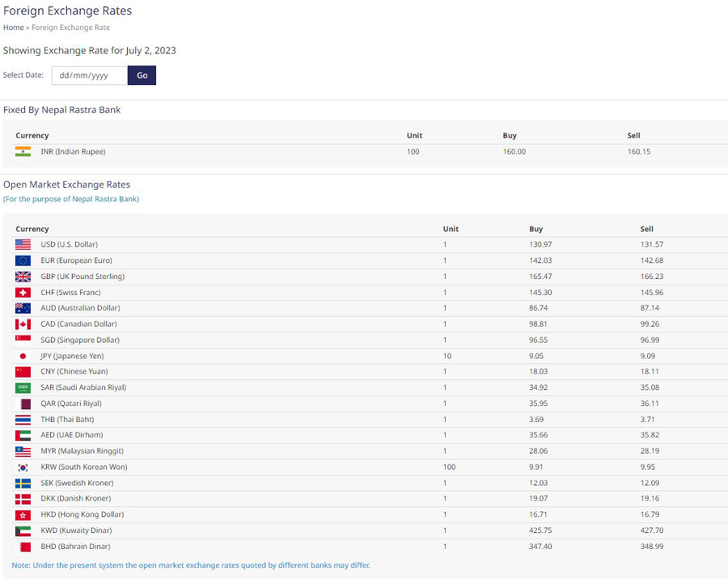Viewport: 728px width, 579px height.
Task: Click the UK flag icon for GBP
Action: tap(23, 277)
